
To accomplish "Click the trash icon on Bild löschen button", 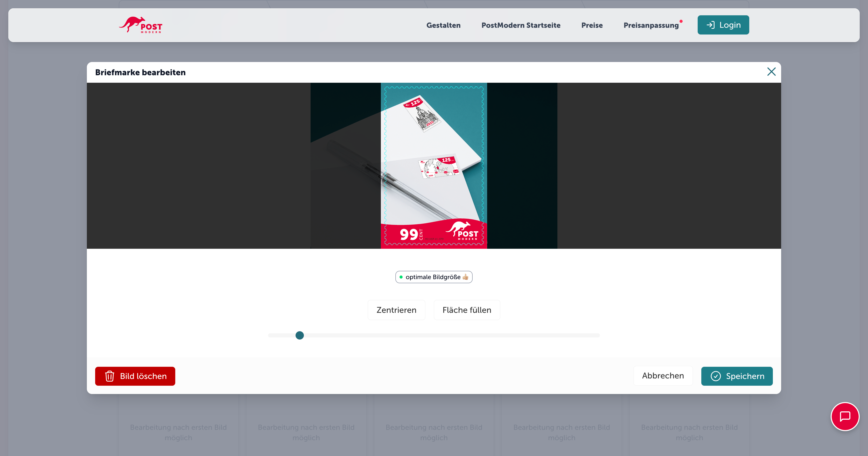I will pos(109,376).
